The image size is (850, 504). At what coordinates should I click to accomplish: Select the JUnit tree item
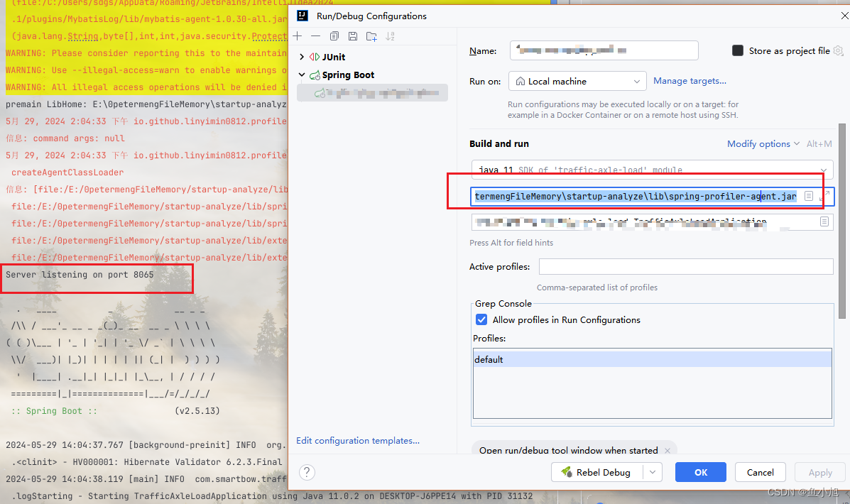tap(333, 57)
